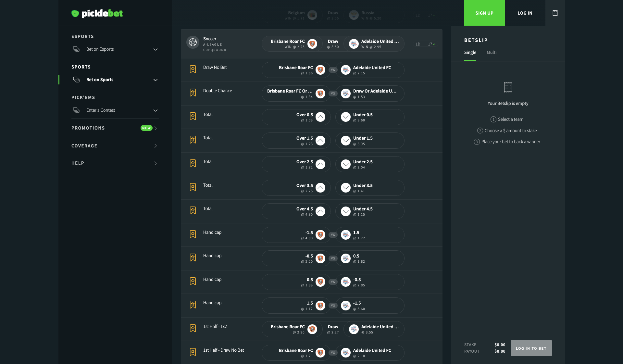Viewport: 623px width, 364px height.
Task: Open the Promotions section
Action: pyautogui.click(x=115, y=128)
